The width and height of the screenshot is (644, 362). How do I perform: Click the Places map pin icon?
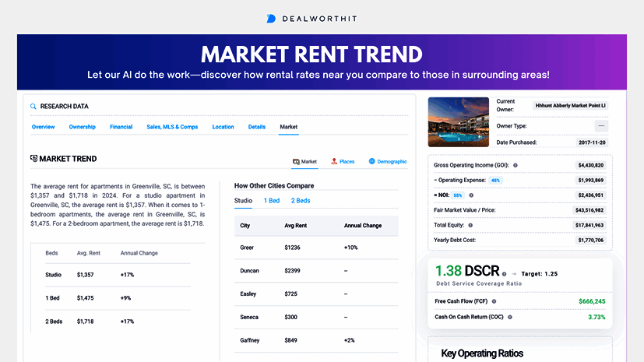pos(334,162)
